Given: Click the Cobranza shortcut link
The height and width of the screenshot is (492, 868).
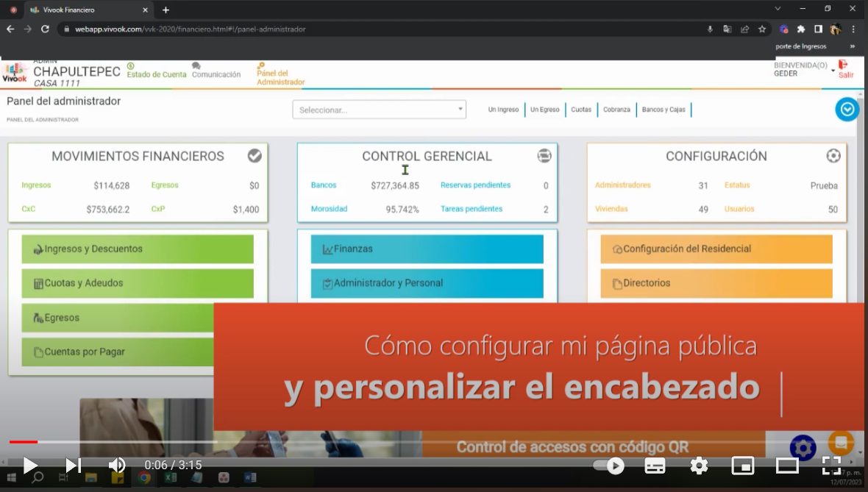Looking at the screenshot, I should 616,110.
